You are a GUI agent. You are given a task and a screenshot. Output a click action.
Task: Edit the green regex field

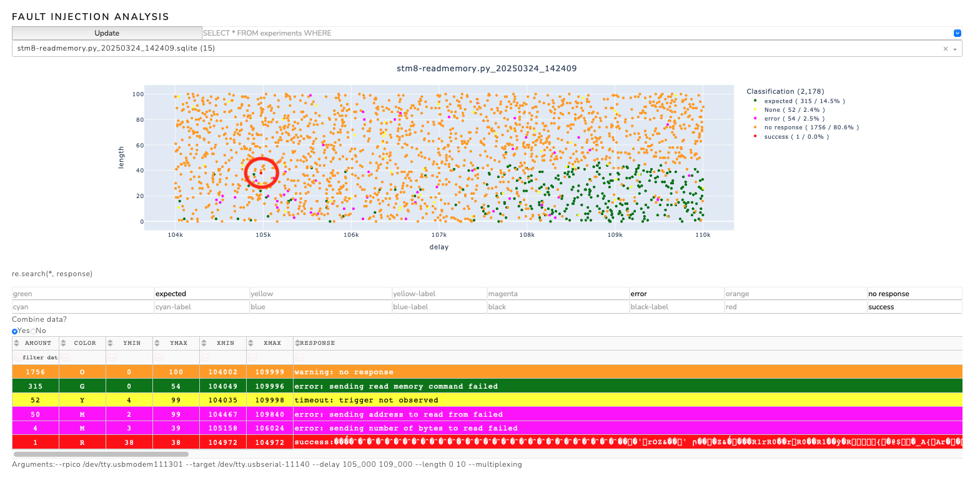click(83, 294)
